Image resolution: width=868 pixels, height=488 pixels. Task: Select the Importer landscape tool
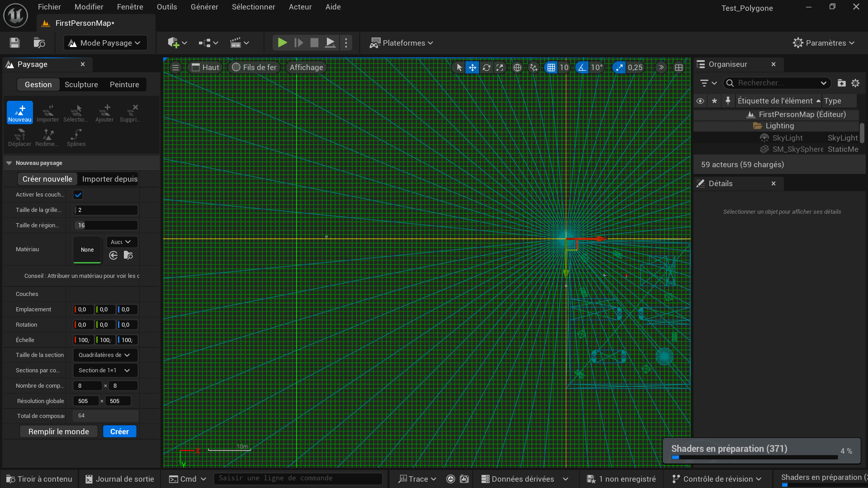pyautogui.click(x=47, y=112)
